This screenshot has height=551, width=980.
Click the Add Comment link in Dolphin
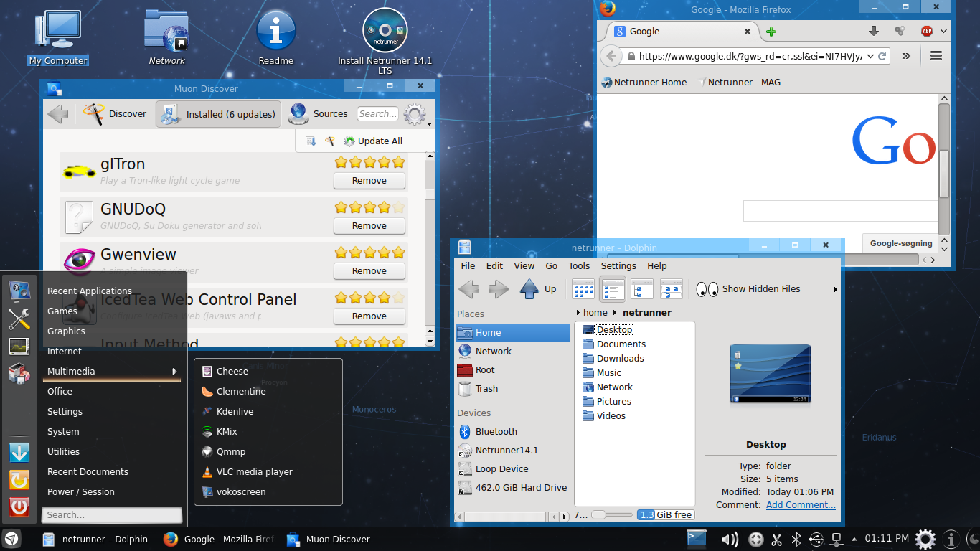point(801,505)
